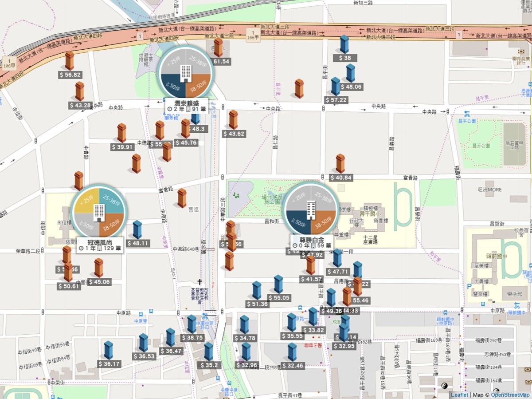Click the blue marker priced $ 35.2
Screen dimensions: 532x399
208,352
